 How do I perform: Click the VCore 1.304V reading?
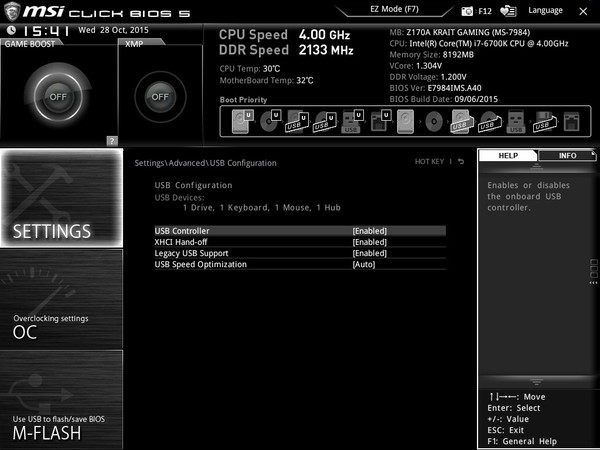click(416, 66)
